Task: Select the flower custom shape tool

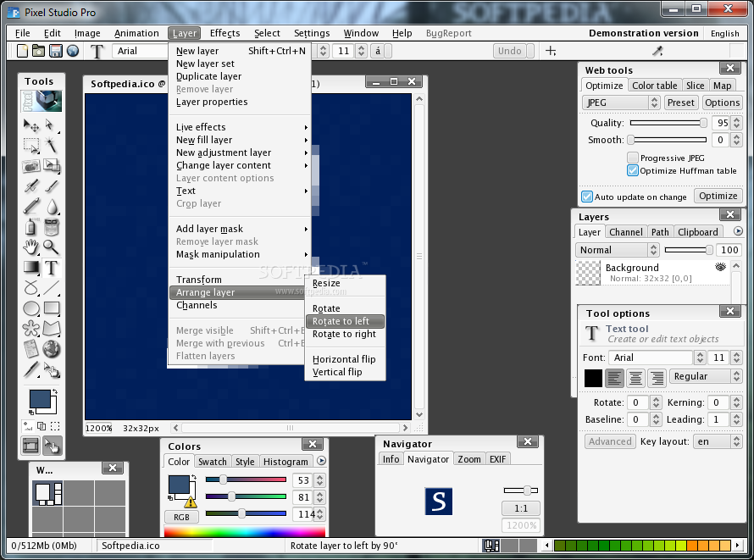Action: click(31, 329)
